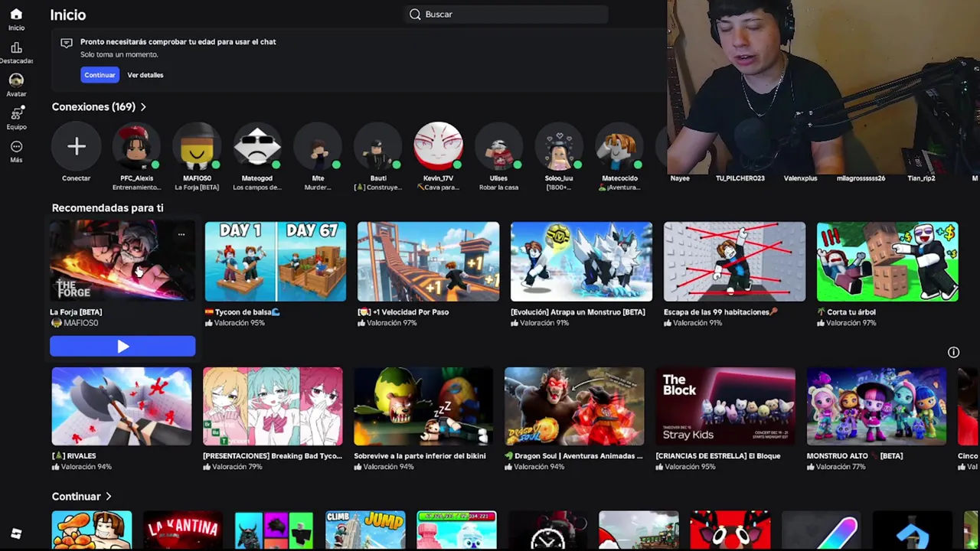Viewport: 980px width, 551px height.
Task: Open the Destacadas charts sidebar icon
Action: pyautogui.click(x=16, y=47)
